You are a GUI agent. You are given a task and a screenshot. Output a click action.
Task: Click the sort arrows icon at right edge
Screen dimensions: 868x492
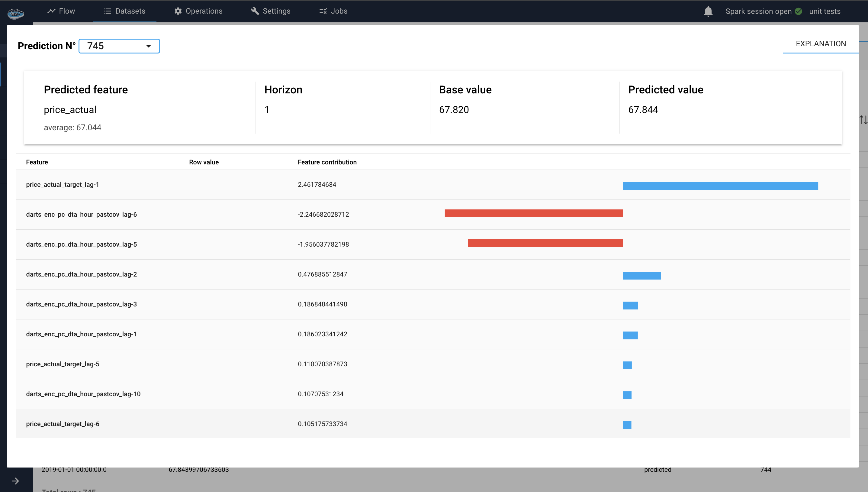coord(863,120)
